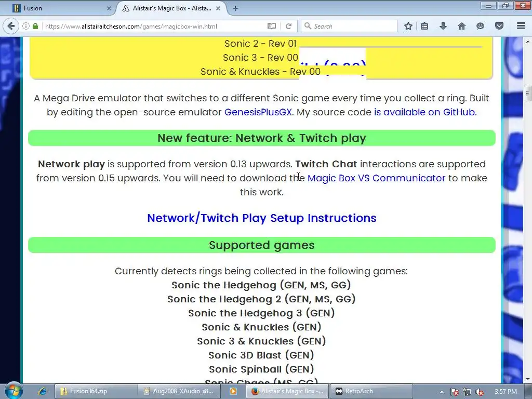
Task: Click 'Sonic the Hedgehog 3 (GEN)' text
Action: [261, 313]
